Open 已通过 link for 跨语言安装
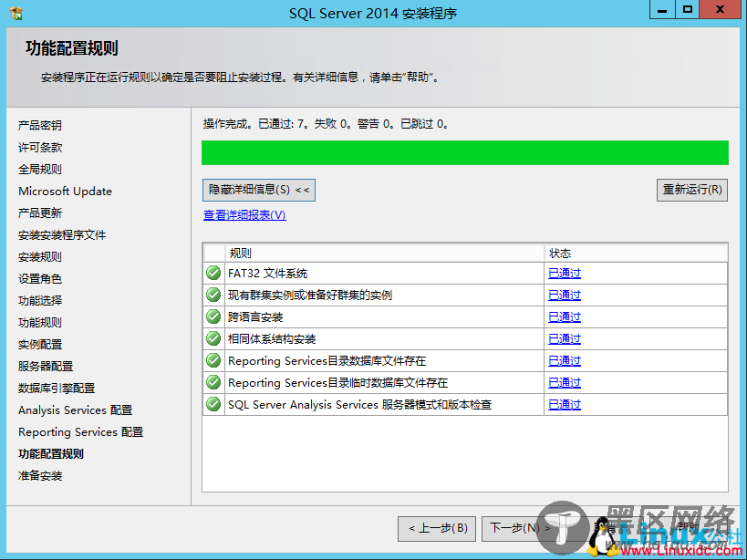 click(x=565, y=317)
